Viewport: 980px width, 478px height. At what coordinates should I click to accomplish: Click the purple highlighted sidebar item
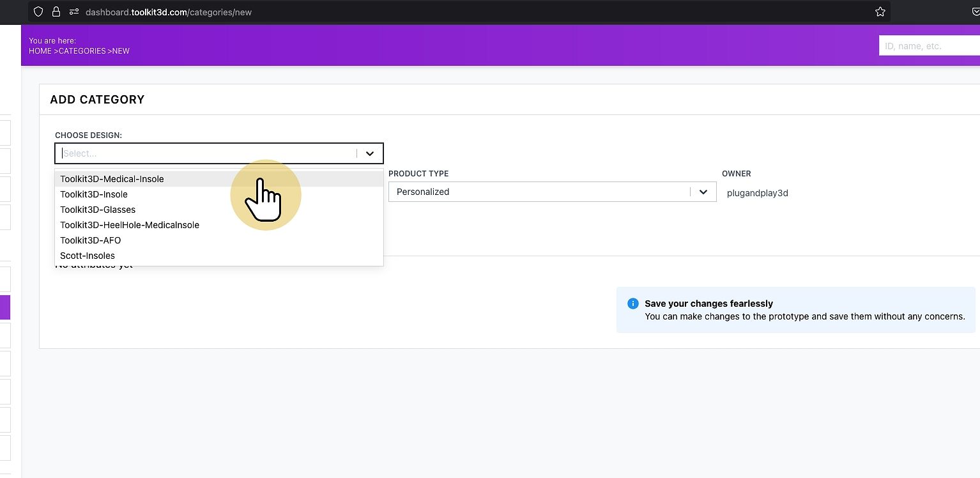(5, 307)
